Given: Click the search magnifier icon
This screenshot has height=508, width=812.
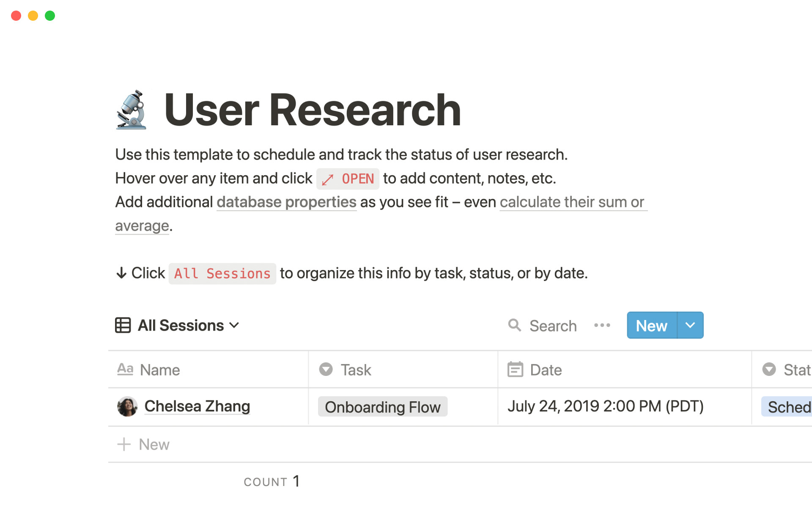Looking at the screenshot, I should [x=514, y=325].
